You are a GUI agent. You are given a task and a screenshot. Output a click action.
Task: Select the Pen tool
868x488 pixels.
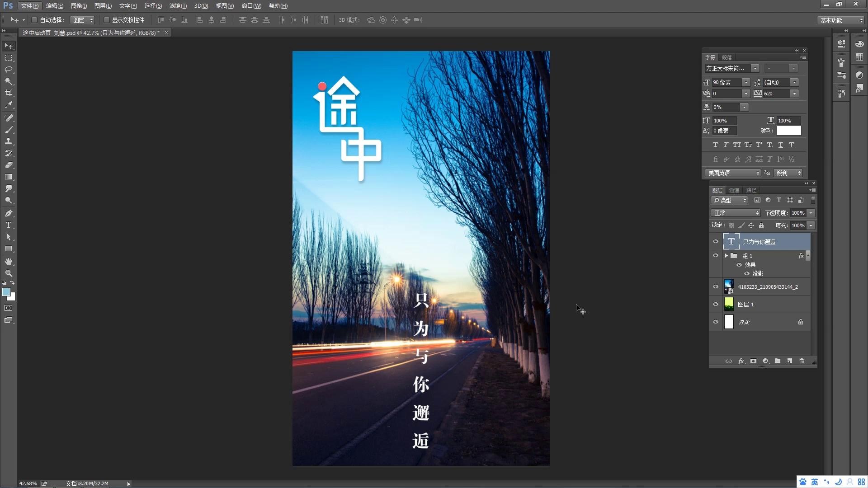pyautogui.click(x=9, y=213)
